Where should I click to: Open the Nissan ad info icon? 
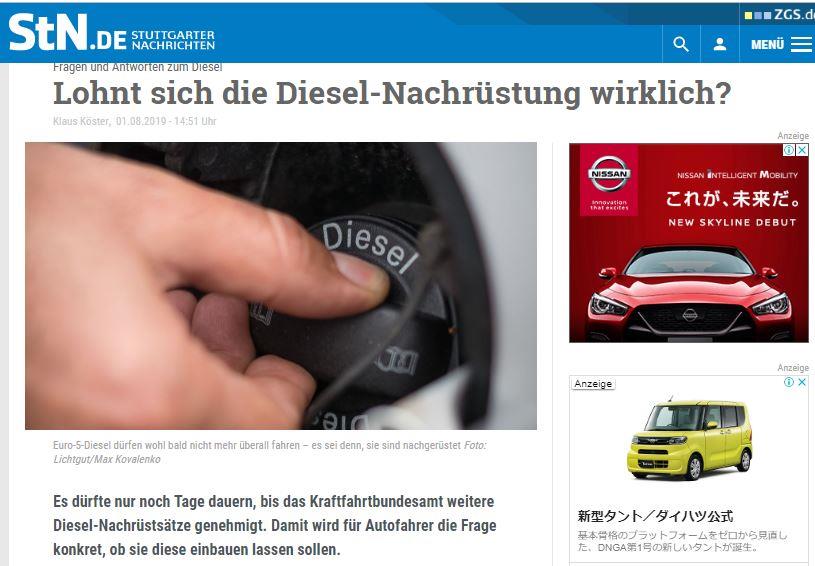(x=790, y=150)
